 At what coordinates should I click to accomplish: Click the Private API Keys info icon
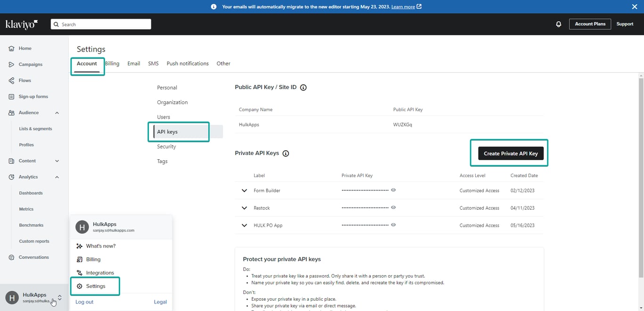point(286,154)
